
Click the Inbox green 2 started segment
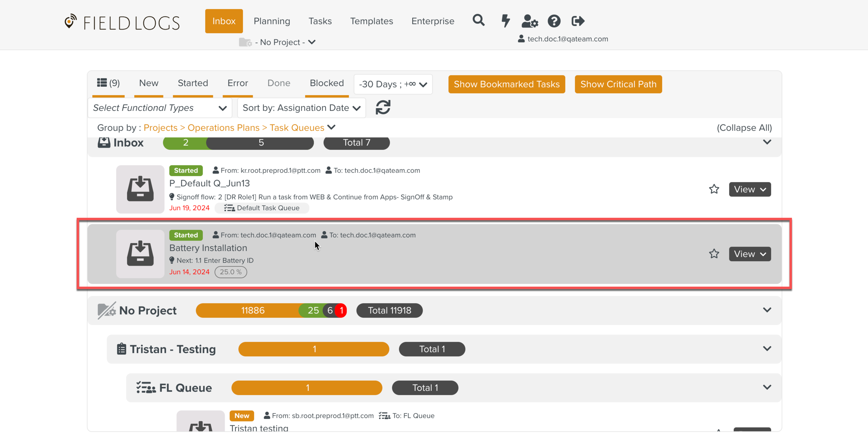pyautogui.click(x=185, y=142)
